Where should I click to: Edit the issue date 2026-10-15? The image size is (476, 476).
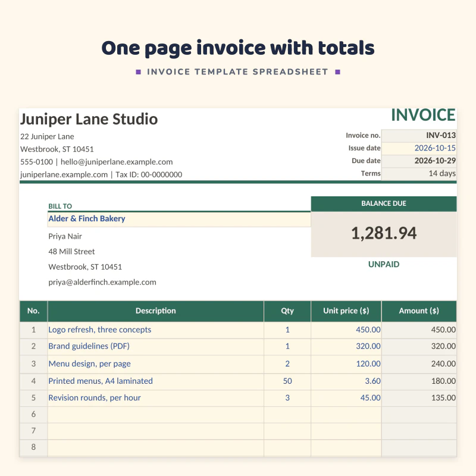click(x=419, y=148)
